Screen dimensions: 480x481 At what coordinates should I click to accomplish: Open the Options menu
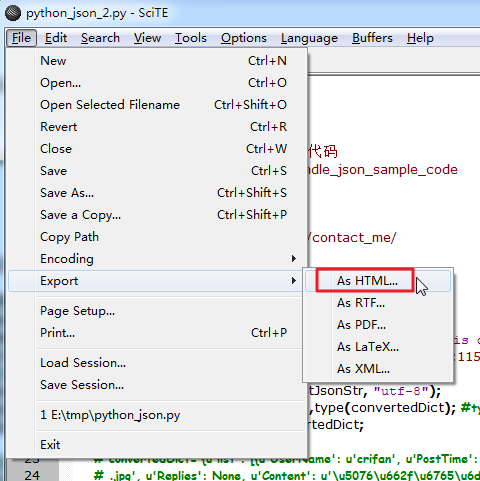(244, 38)
